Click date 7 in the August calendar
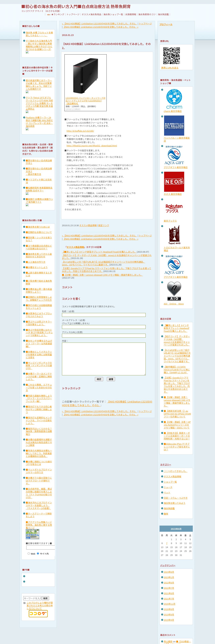Viewport: 215px width, 644px height. click(167, 543)
